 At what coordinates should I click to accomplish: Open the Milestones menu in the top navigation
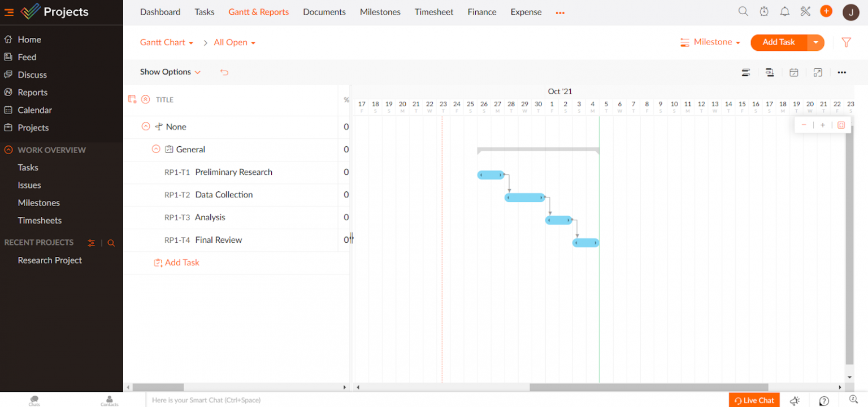(x=380, y=11)
